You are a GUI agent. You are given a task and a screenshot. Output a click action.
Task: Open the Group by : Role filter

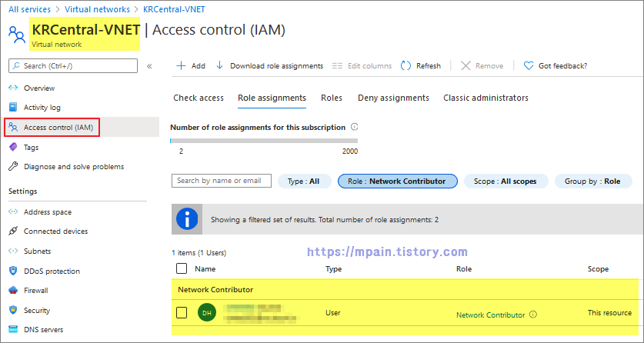point(593,181)
